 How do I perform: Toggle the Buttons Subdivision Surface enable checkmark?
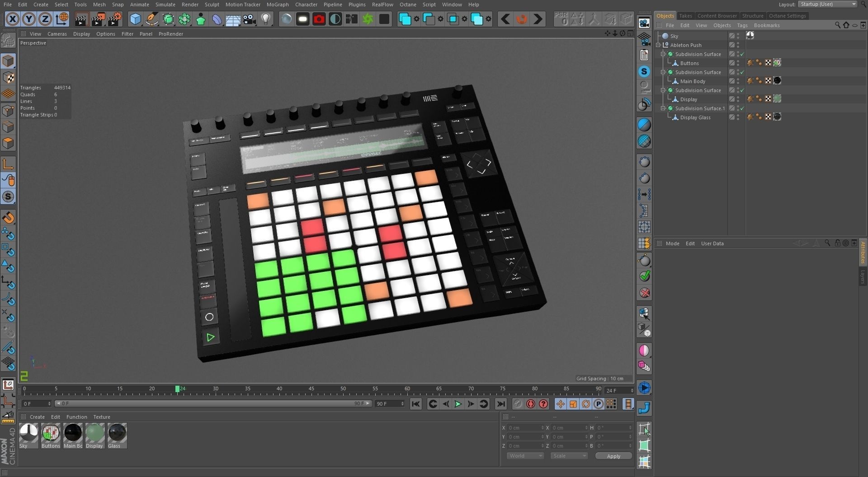(x=742, y=54)
